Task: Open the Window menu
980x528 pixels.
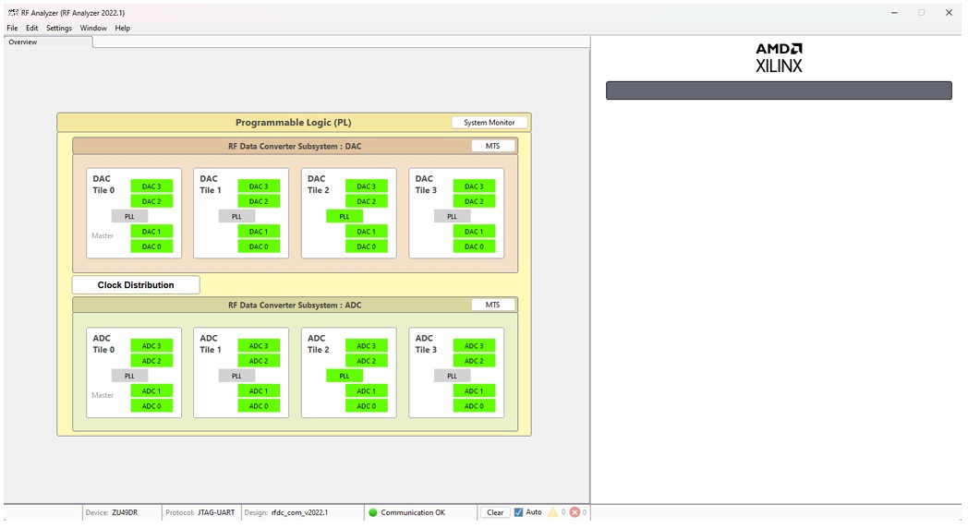Action: point(93,28)
